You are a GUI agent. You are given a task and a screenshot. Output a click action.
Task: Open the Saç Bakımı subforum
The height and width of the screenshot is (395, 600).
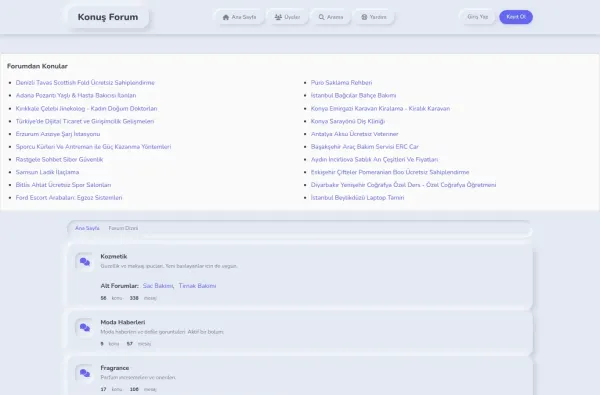[158, 286]
